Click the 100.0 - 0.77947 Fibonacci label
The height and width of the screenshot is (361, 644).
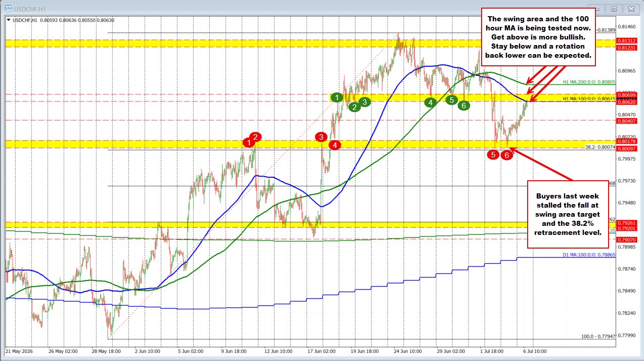[598, 336]
